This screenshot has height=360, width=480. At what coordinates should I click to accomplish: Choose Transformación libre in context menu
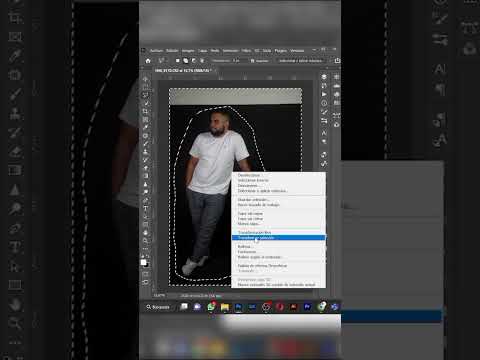point(278,232)
